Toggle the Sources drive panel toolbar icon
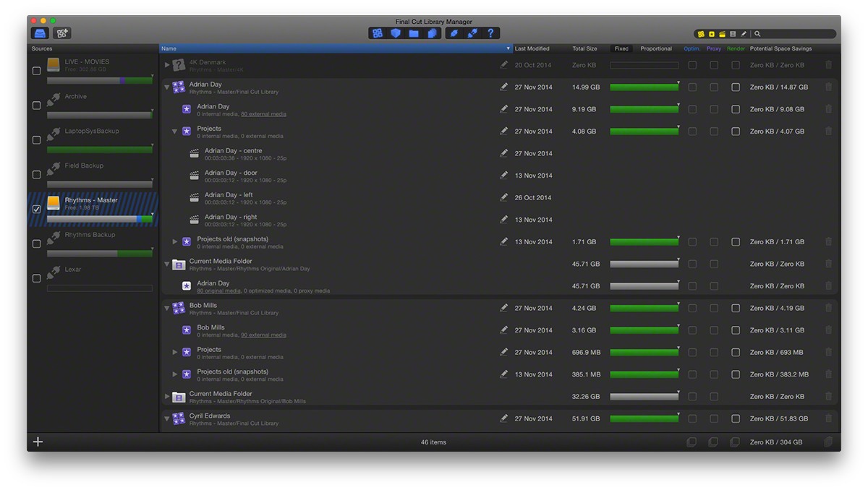The height and width of the screenshot is (490, 868). (x=40, y=33)
